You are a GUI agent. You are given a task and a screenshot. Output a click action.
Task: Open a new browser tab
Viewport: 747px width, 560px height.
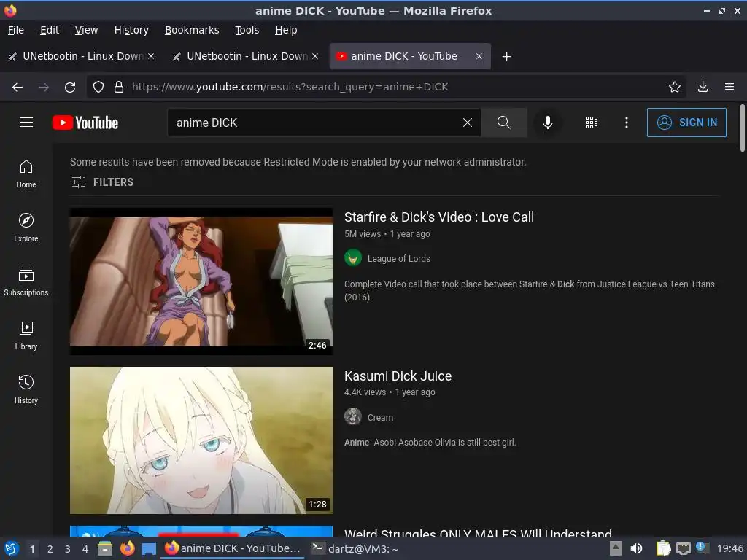point(506,57)
